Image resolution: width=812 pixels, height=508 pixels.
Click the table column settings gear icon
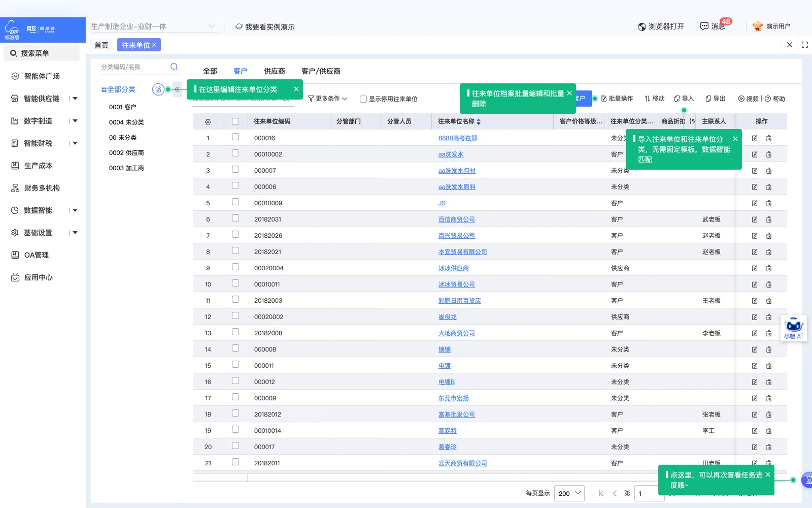(x=208, y=122)
